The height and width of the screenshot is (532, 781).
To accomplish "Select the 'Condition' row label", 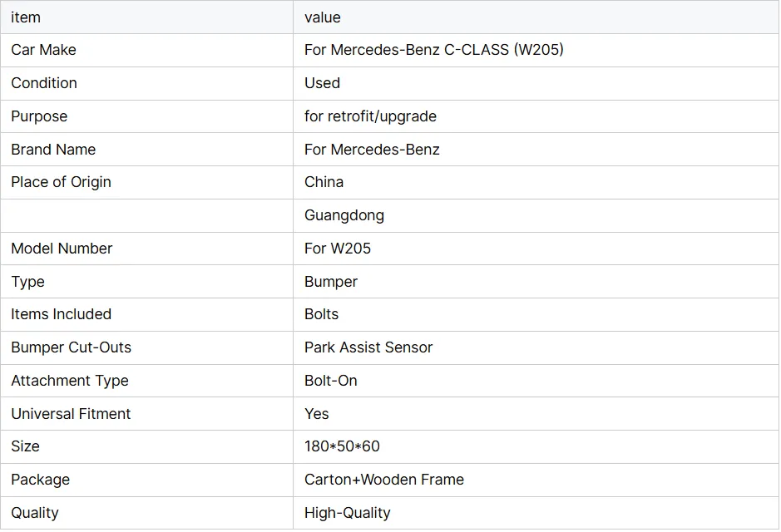I will tap(44, 83).
